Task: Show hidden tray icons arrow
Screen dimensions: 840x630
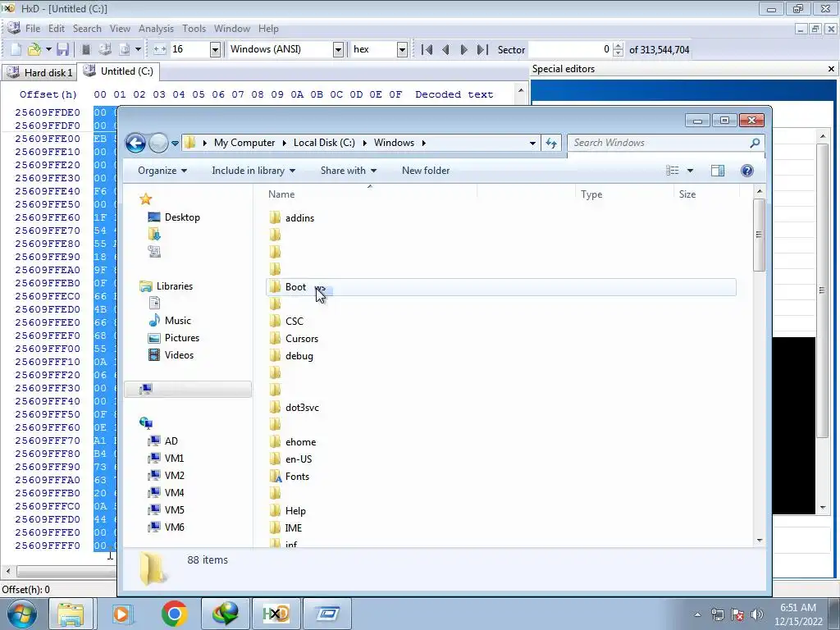Action: tap(697, 614)
